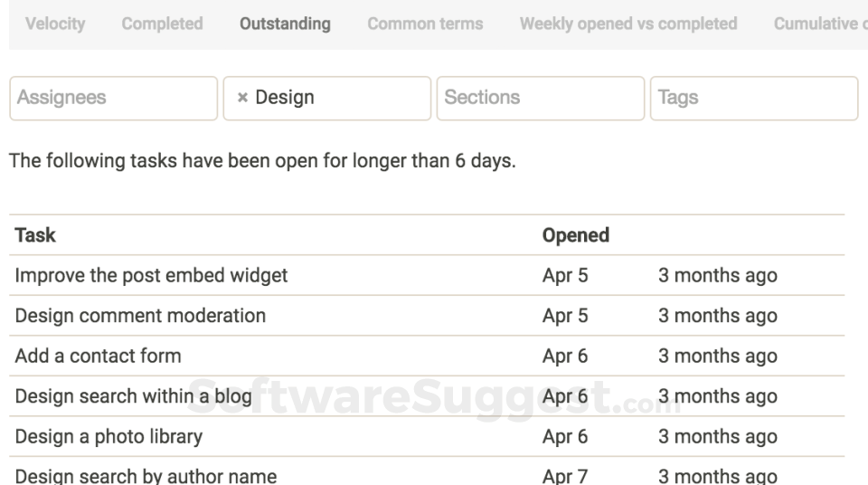Open the Design a photo library task
Screen dimensions: 868x485
pos(108,436)
